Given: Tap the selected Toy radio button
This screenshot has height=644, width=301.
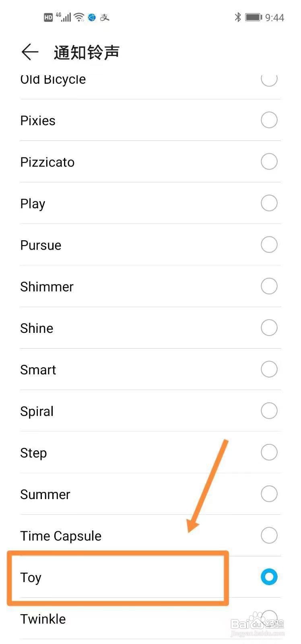Looking at the screenshot, I should coord(269,577).
